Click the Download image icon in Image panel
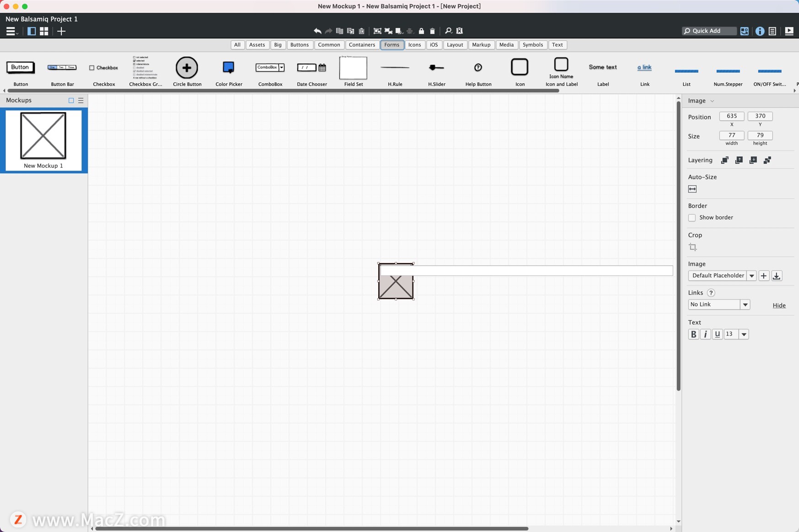This screenshot has width=799, height=532. click(777, 276)
